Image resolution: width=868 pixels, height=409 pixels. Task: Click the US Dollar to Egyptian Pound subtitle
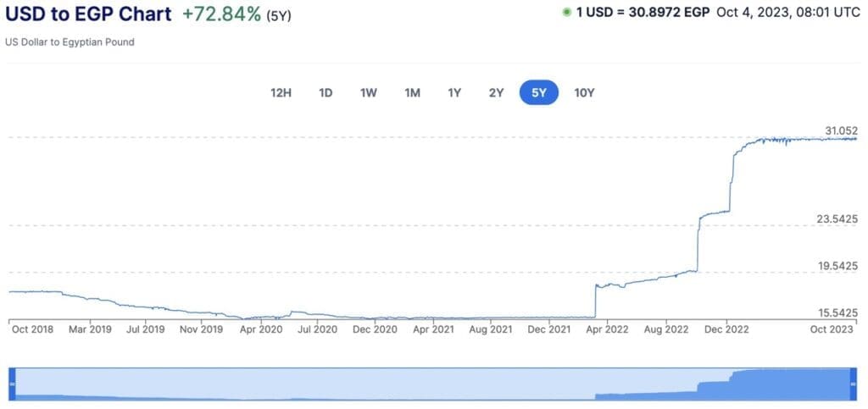pyautogui.click(x=70, y=41)
